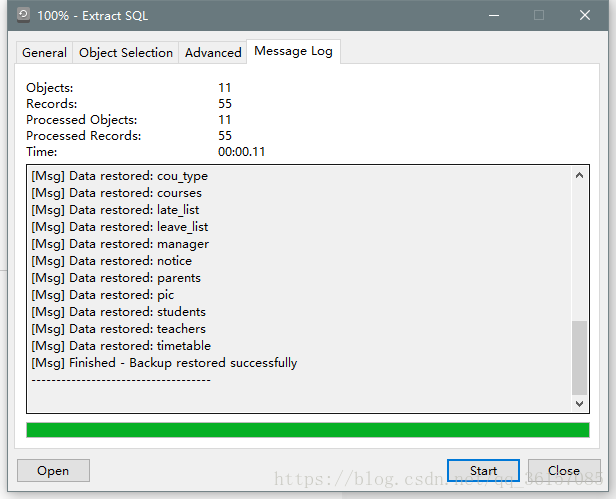
Task: Click the log scrollbar down arrow
Action: pos(580,404)
